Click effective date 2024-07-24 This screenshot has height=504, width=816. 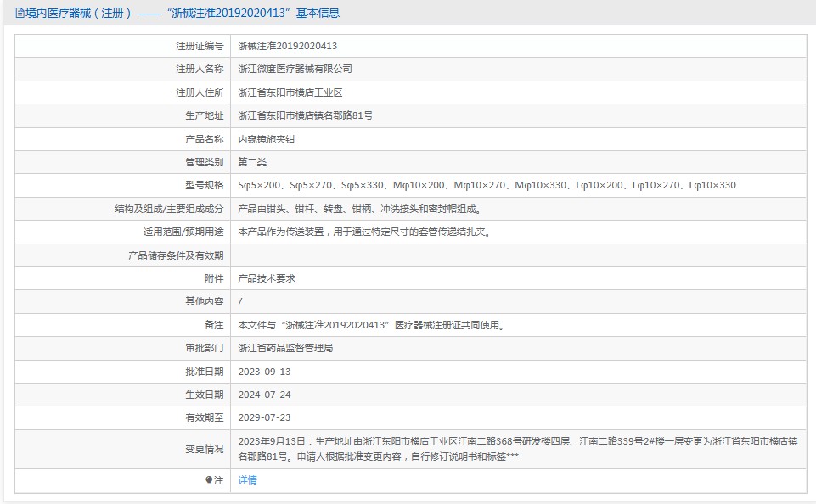(264, 395)
